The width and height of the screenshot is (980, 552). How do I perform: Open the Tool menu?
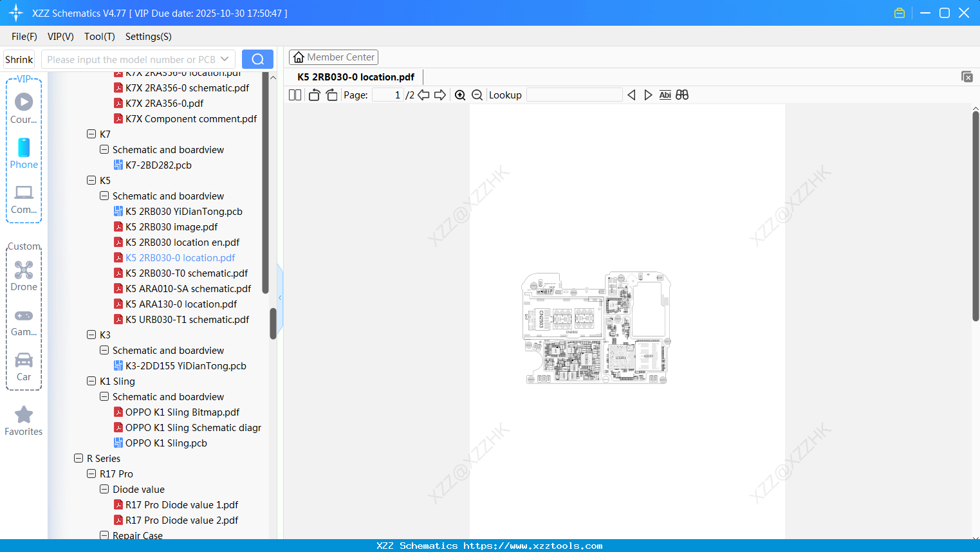point(99,37)
